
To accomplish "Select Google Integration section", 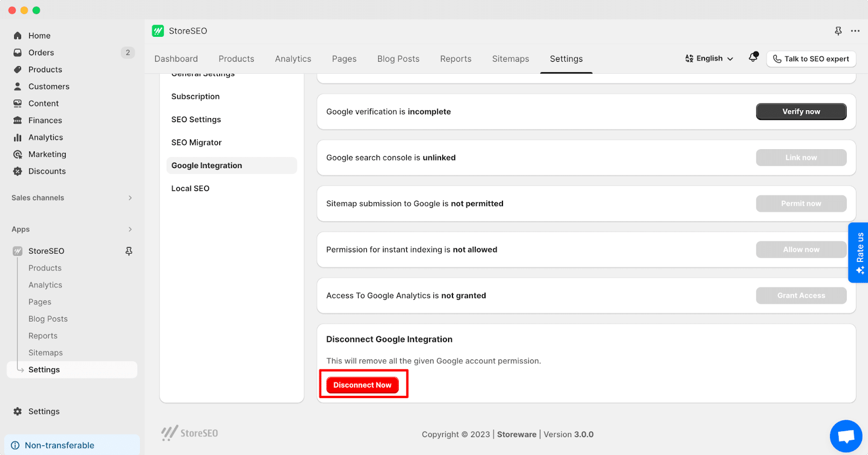I will (232, 165).
